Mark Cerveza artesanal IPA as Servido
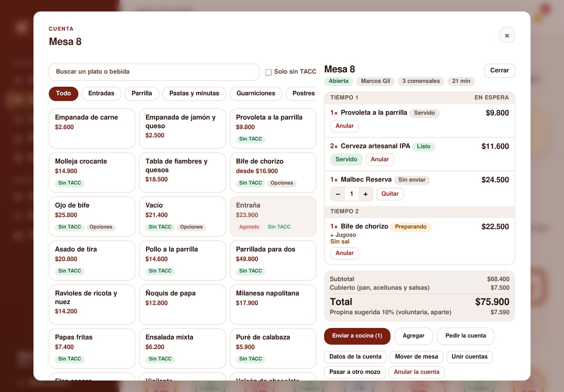The image size is (564, 392). [x=346, y=159]
